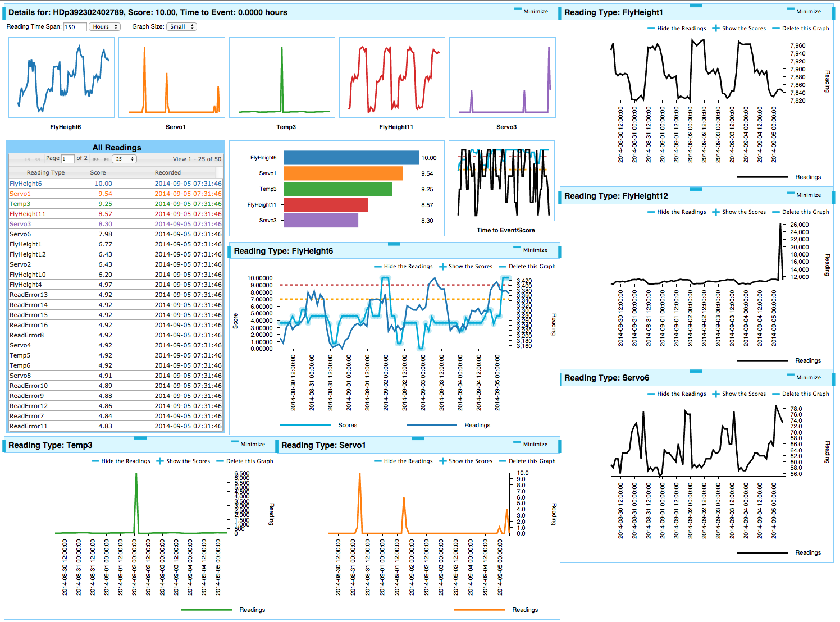The image size is (840, 622).
Task: Hide the Readings in Servo1 graph
Action: (403, 461)
